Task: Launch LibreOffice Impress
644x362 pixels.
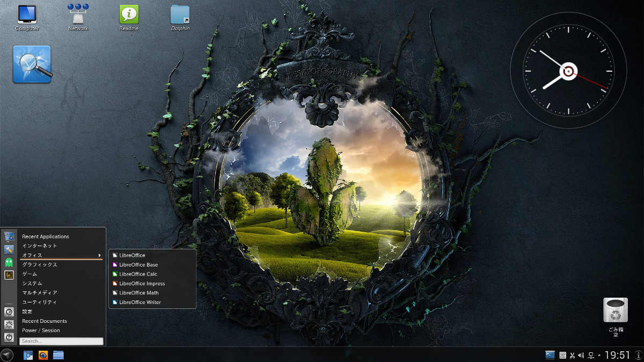Action: pos(152,284)
